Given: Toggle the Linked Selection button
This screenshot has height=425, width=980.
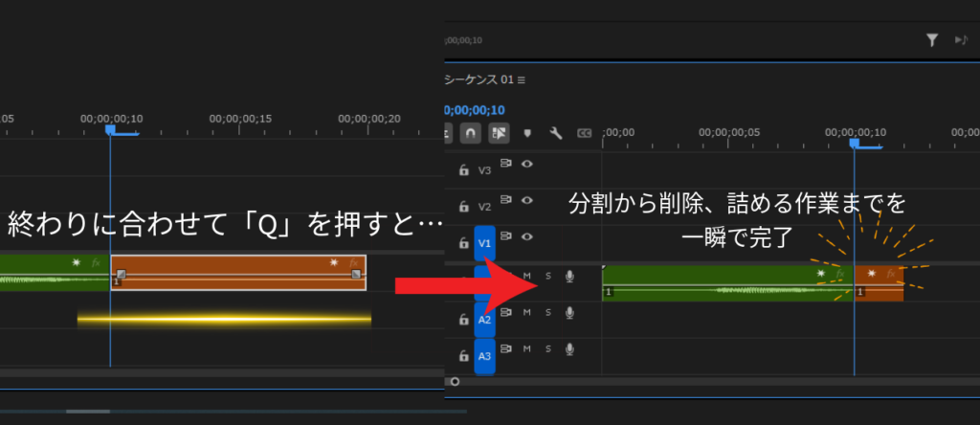Looking at the screenshot, I should click(498, 133).
